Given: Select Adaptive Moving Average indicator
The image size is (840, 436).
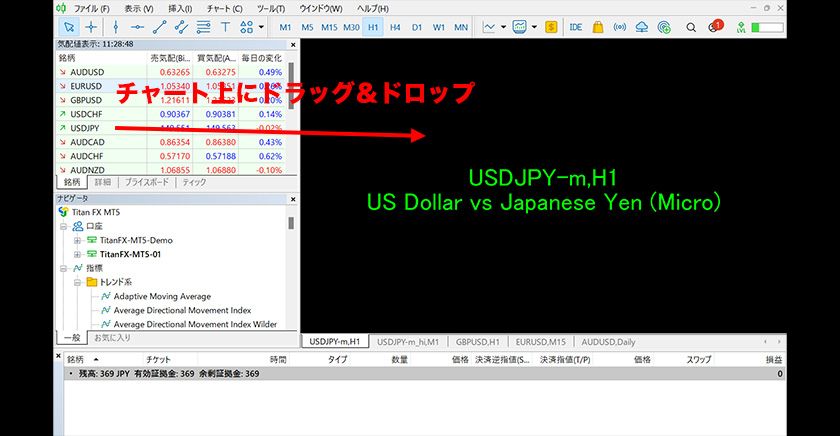Looking at the screenshot, I should tap(162, 296).
